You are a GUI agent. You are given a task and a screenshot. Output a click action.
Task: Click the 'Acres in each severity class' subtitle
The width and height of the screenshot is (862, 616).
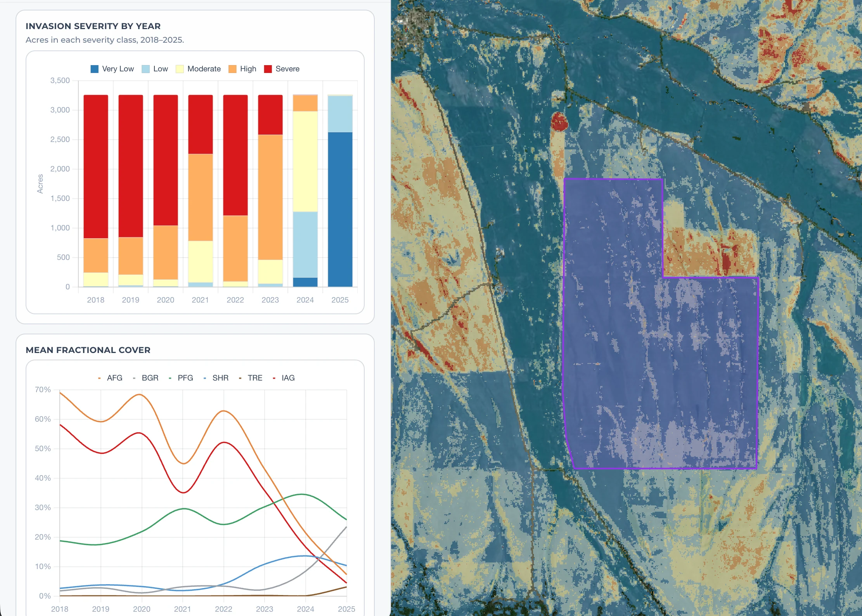[105, 40]
